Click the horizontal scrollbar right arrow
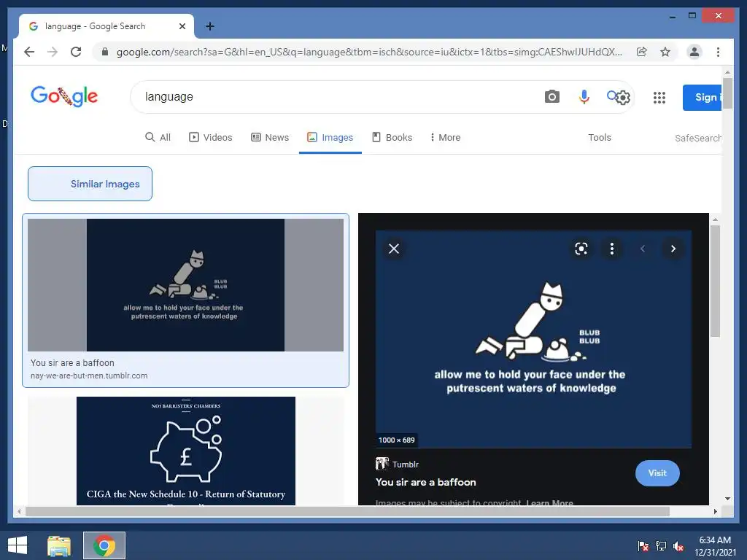Image resolution: width=747 pixels, height=560 pixels. (x=715, y=511)
